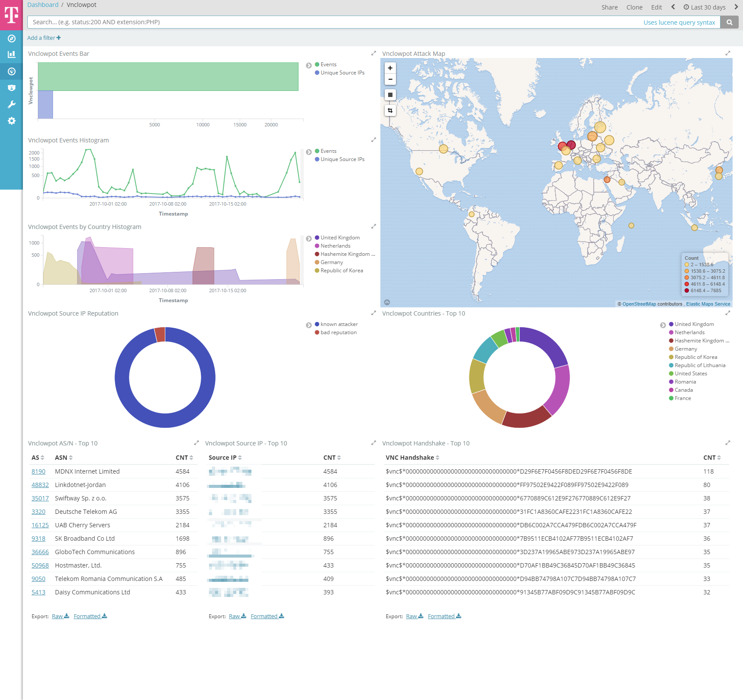Click the Add a filter link
This screenshot has height=700, width=743.
[44, 38]
